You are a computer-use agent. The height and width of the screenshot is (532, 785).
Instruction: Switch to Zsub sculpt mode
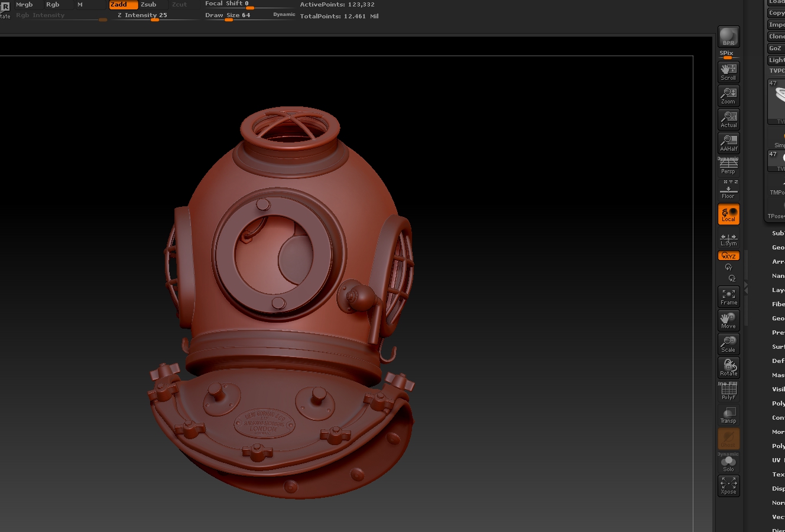coord(154,4)
